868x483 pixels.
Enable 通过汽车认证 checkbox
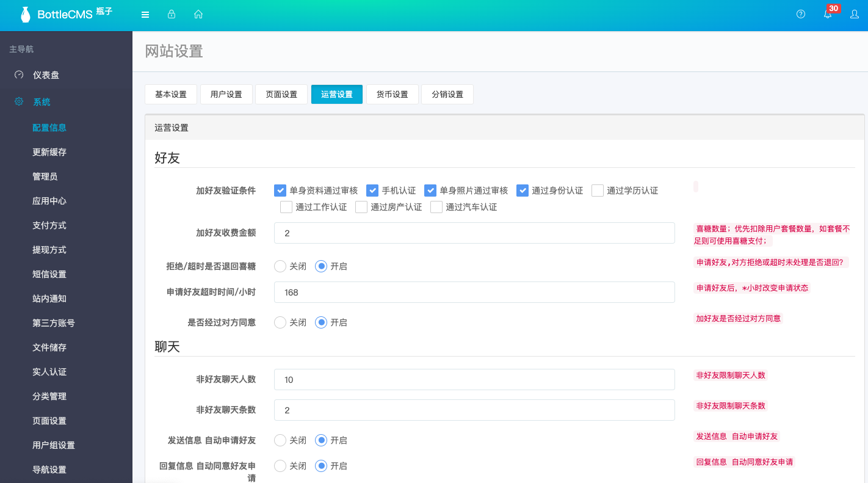(x=436, y=207)
